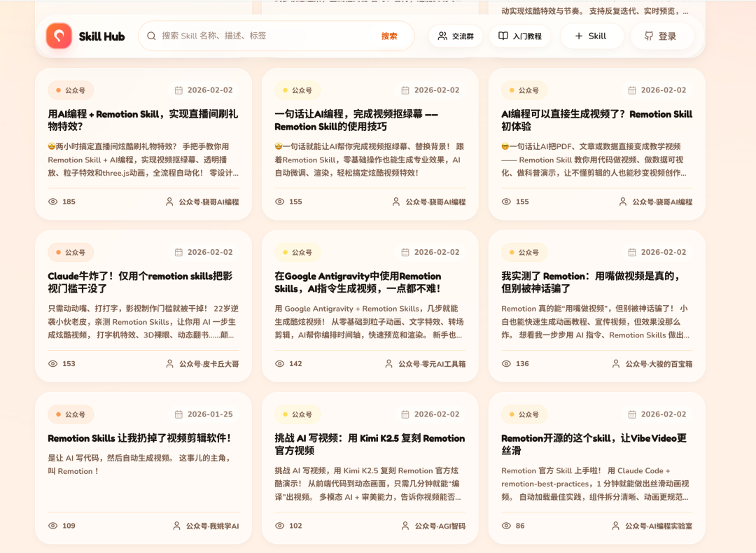Click the 交流群 people icon

coord(442,36)
